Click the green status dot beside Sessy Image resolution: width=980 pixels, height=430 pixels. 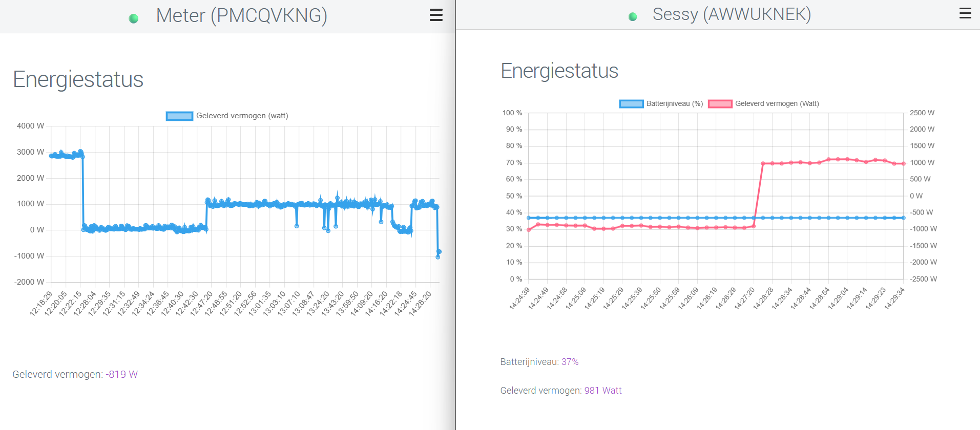633,17
